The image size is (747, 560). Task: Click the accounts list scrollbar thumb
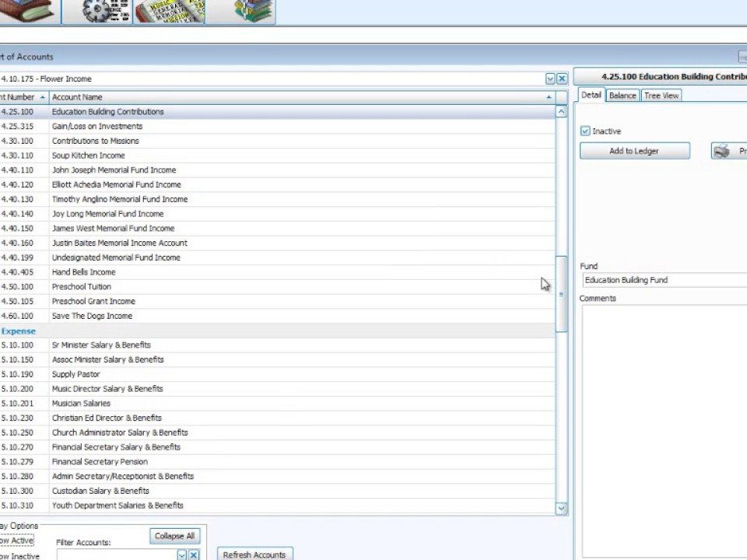tap(561, 294)
